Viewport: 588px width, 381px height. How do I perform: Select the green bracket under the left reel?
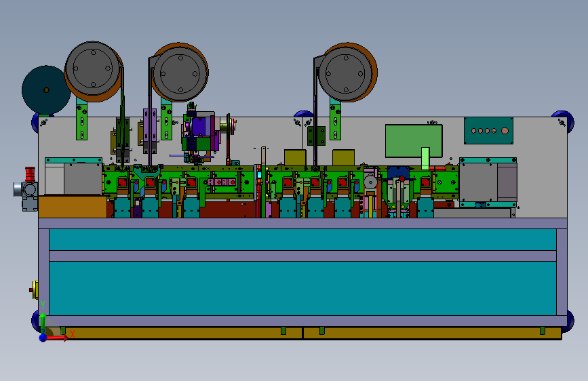point(82,122)
